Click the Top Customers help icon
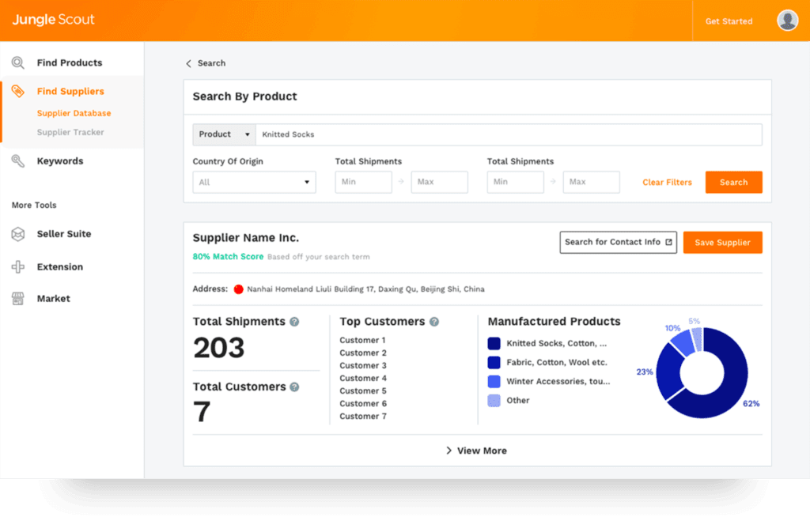The image size is (810, 532). click(x=434, y=322)
